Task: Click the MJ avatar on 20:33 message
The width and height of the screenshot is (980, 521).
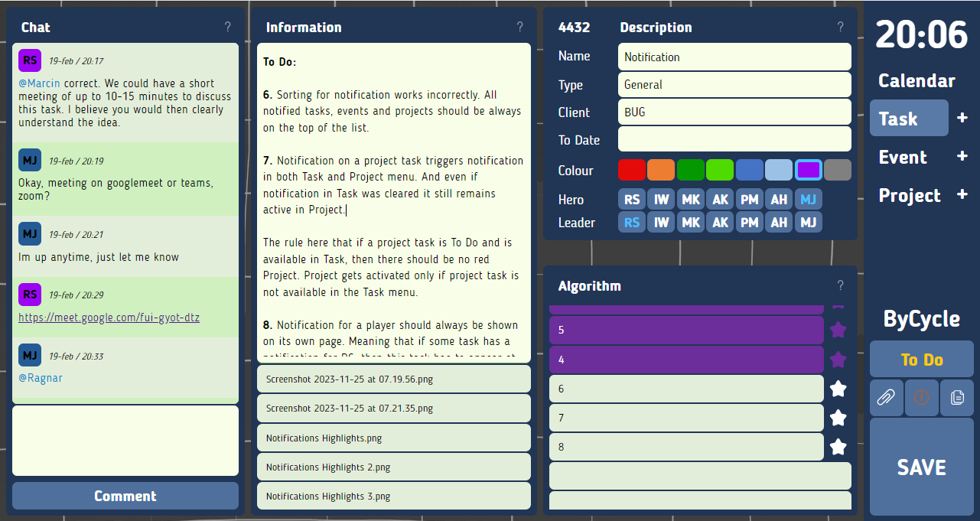Action: tap(30, 355)
